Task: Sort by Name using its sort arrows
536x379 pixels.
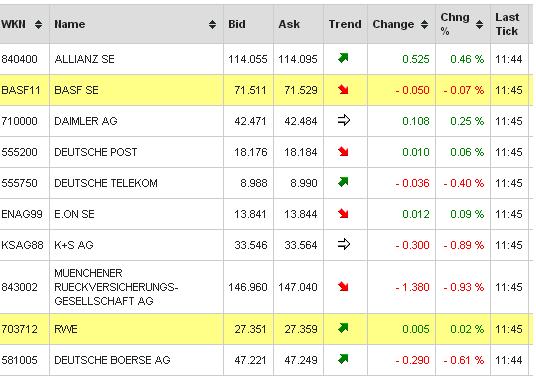Action: 212,24
